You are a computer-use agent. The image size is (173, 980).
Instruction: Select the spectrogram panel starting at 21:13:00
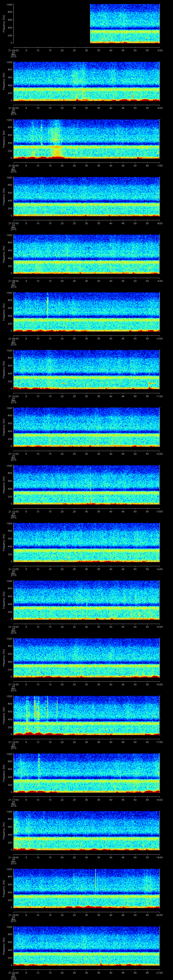pyautogui.click(x=87, y=543)
